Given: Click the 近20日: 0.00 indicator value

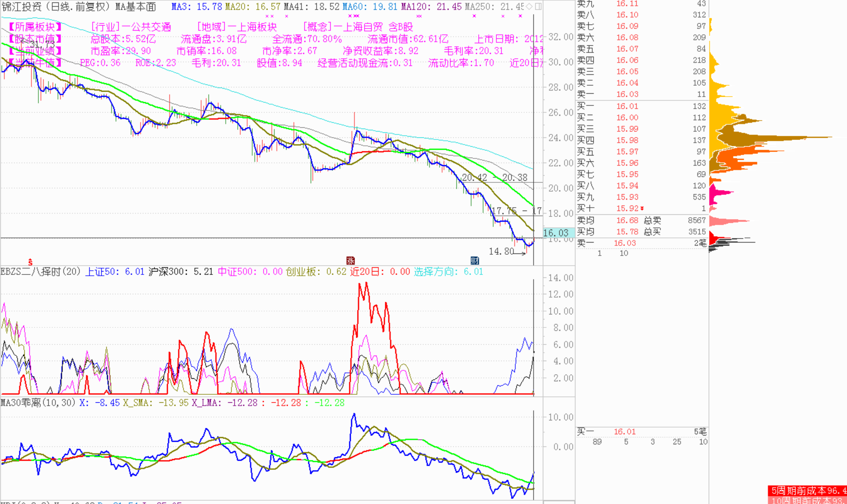Looking at the screenshot, I should (380, 272).
